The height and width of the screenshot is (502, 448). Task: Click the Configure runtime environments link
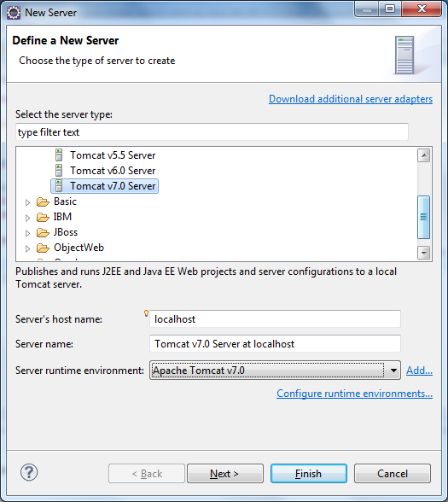point(355,394)
